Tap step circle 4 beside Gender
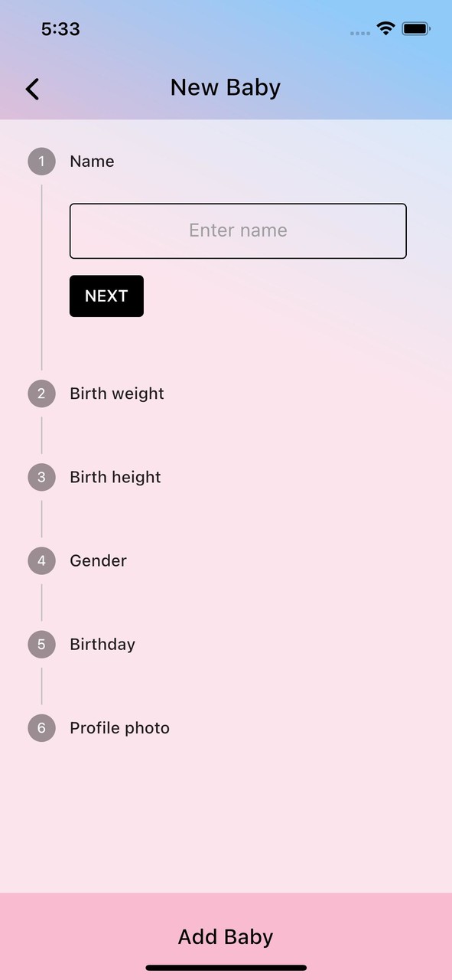The width and height of the screenshot is (452, 980). point(41,560)
